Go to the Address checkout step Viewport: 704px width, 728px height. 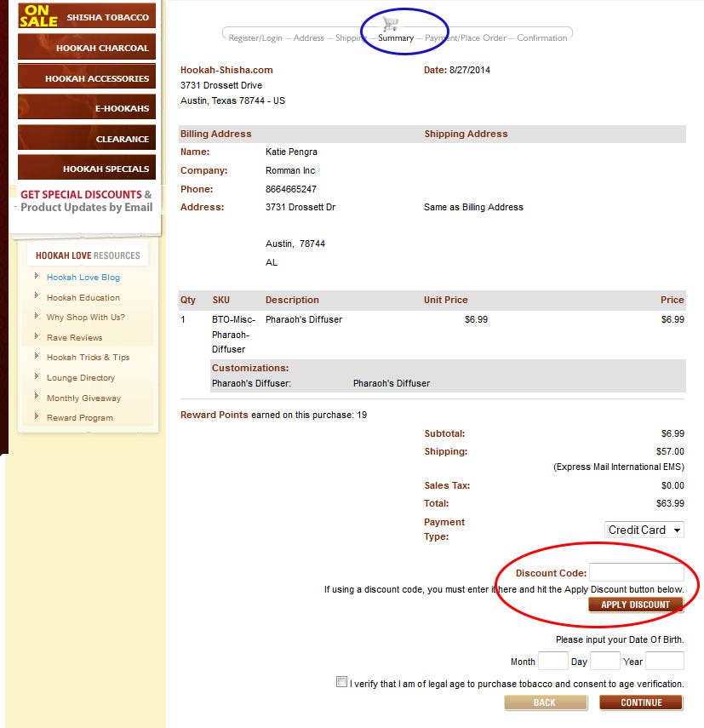click(x=309, y=38)
